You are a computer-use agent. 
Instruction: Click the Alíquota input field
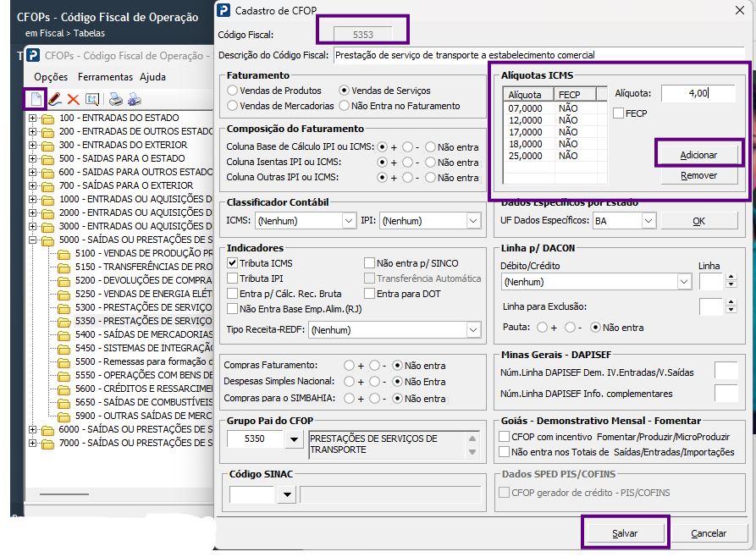[698, 93]
